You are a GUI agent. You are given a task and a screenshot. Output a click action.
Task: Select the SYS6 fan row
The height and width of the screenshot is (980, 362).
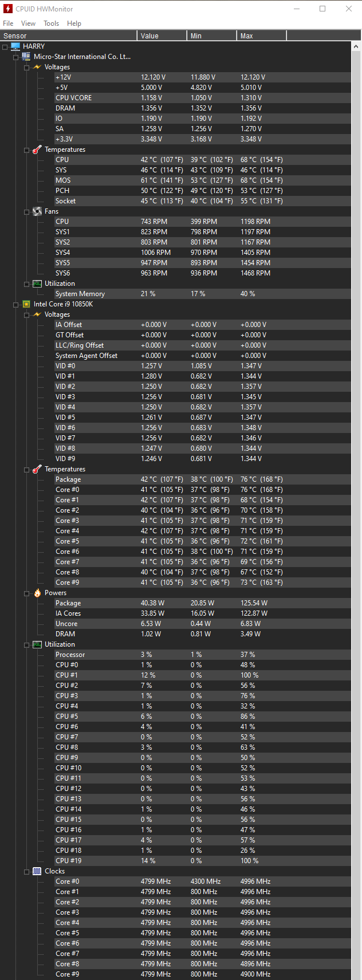coord(203,273)
